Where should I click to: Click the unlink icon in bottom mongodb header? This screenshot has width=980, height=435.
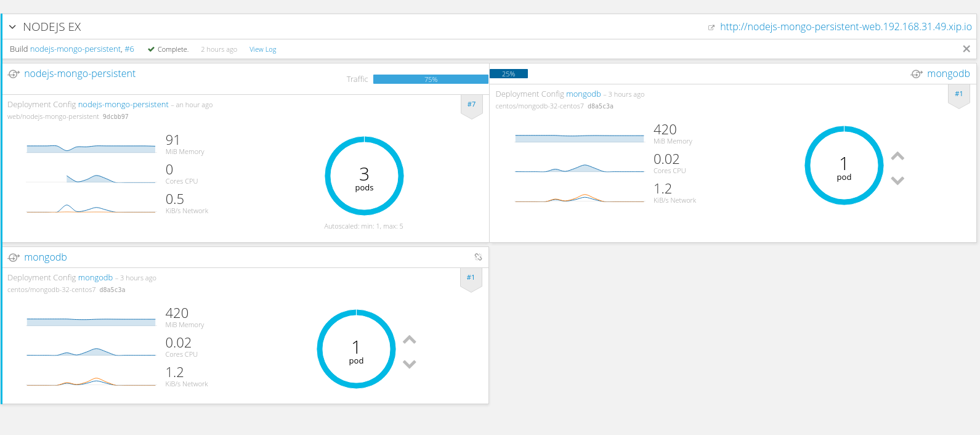tap(478, 257)
